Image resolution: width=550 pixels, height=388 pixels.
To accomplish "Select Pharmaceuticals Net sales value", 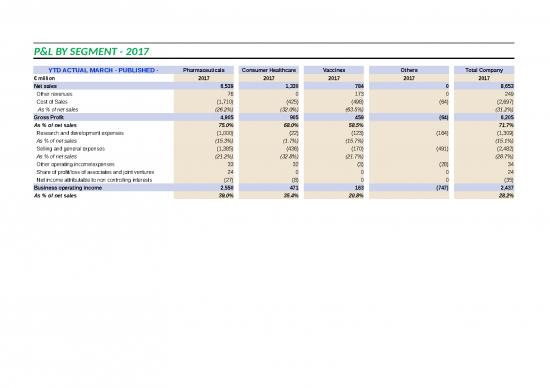I will 227,86.
